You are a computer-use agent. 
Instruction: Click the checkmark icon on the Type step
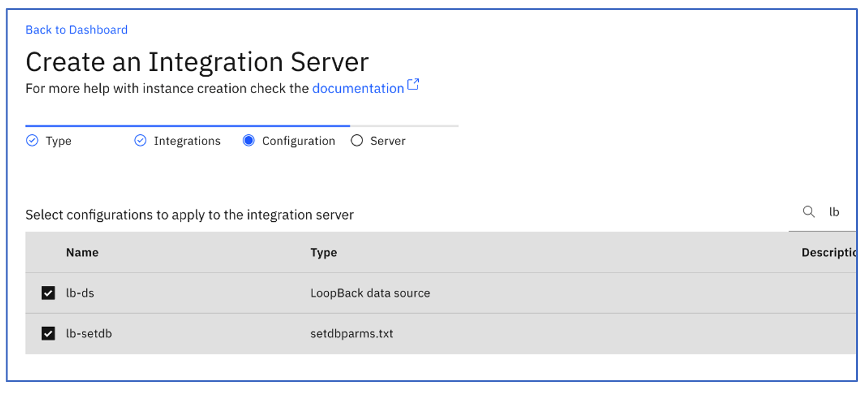coord(32,140)
